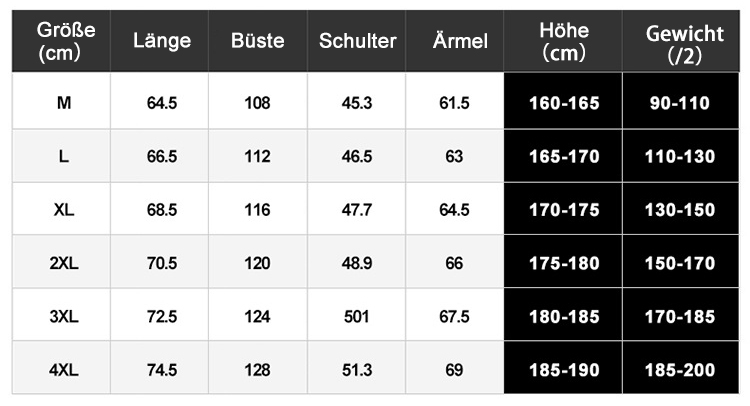Click height range 175-180
Screen dimensions: 750x406
[564, 263]
